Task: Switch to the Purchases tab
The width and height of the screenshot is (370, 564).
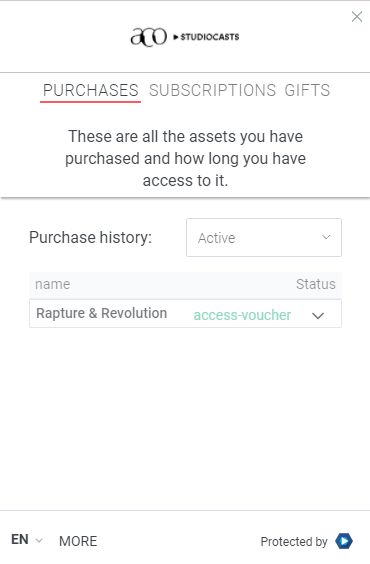Action: click(x=91, y=90)
